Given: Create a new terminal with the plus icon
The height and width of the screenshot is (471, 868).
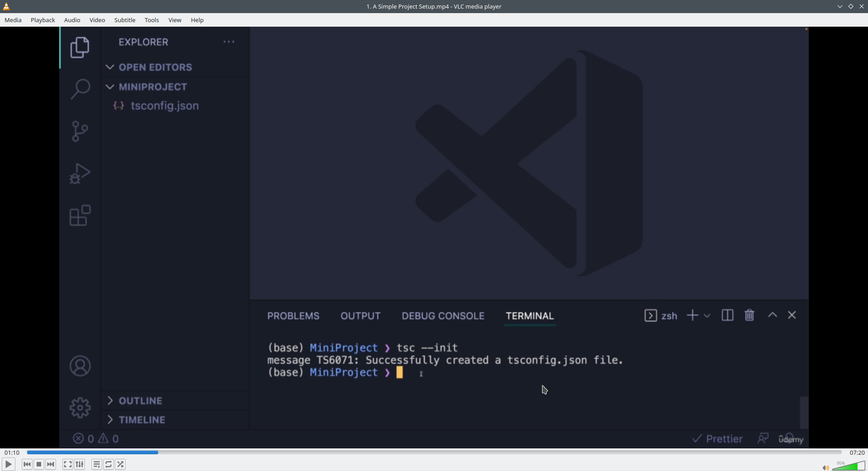Looking at the screenshot, I should click(x=692, y=316).
